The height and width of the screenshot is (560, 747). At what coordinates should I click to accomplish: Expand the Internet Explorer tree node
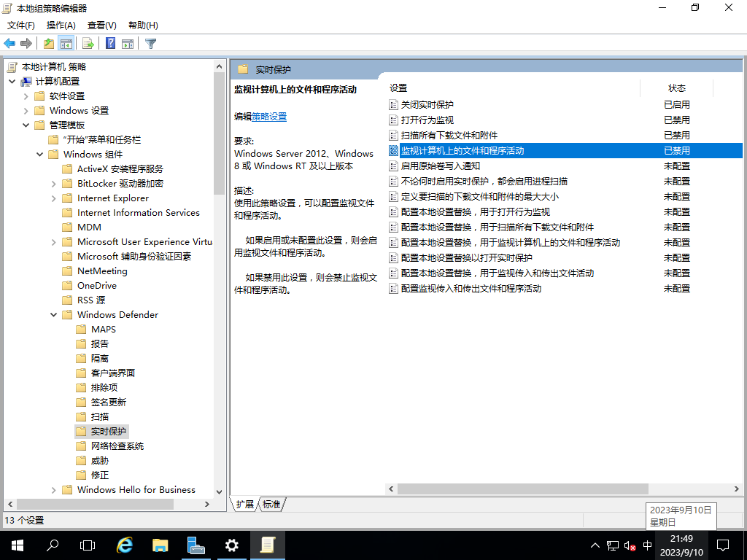54,198
